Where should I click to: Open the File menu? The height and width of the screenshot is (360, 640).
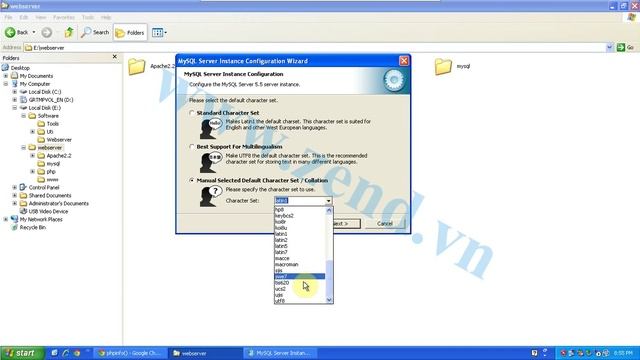(8, 18)
